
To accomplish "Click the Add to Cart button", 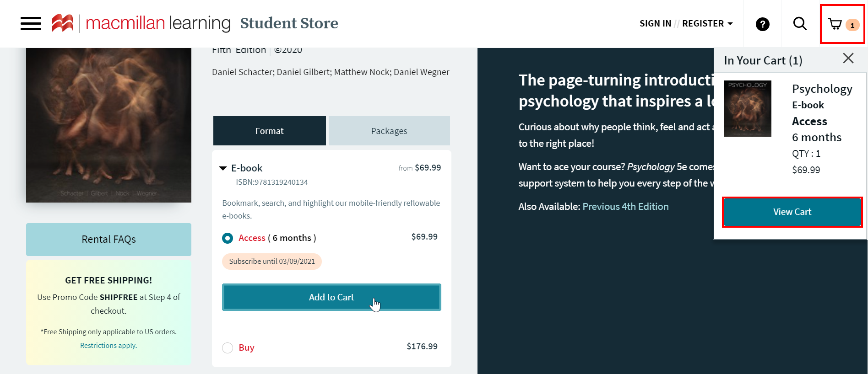I will (x=331, y=297).
